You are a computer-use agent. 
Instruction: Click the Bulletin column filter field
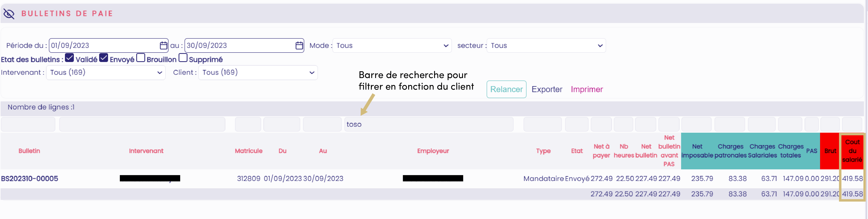[x=28, y=124]
